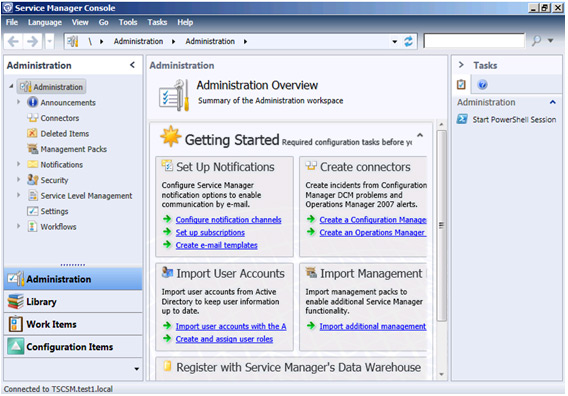Click Import user accounts with the AD link

click(x=231, y=326)
